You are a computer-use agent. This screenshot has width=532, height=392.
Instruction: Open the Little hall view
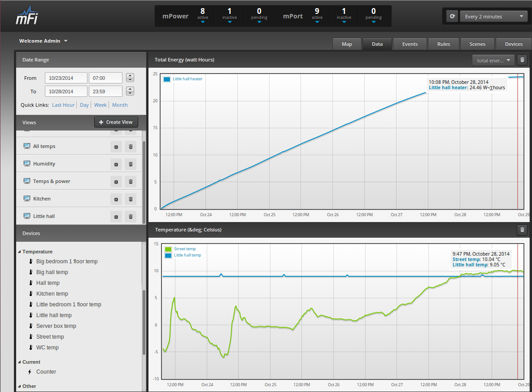click(x=44, y=216)
